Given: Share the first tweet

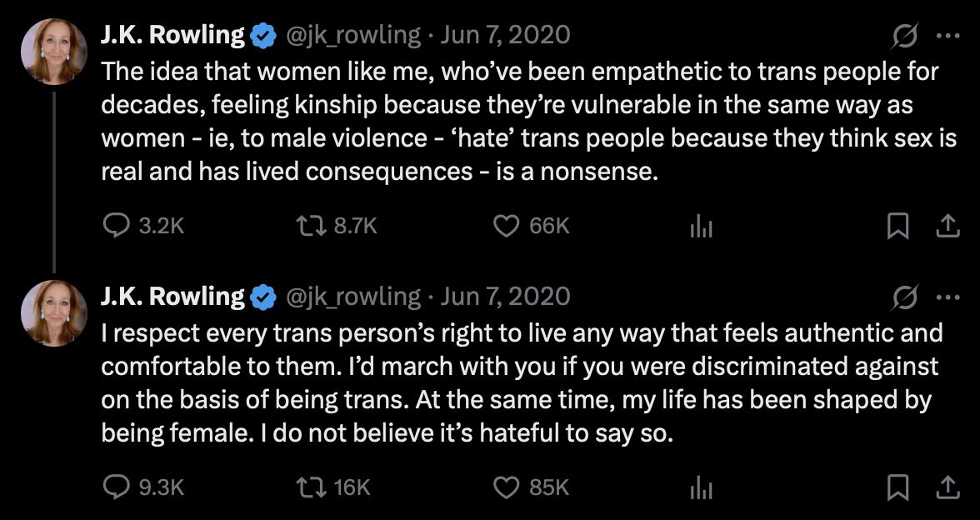Looking at the screenshot, I should [947, 226].
